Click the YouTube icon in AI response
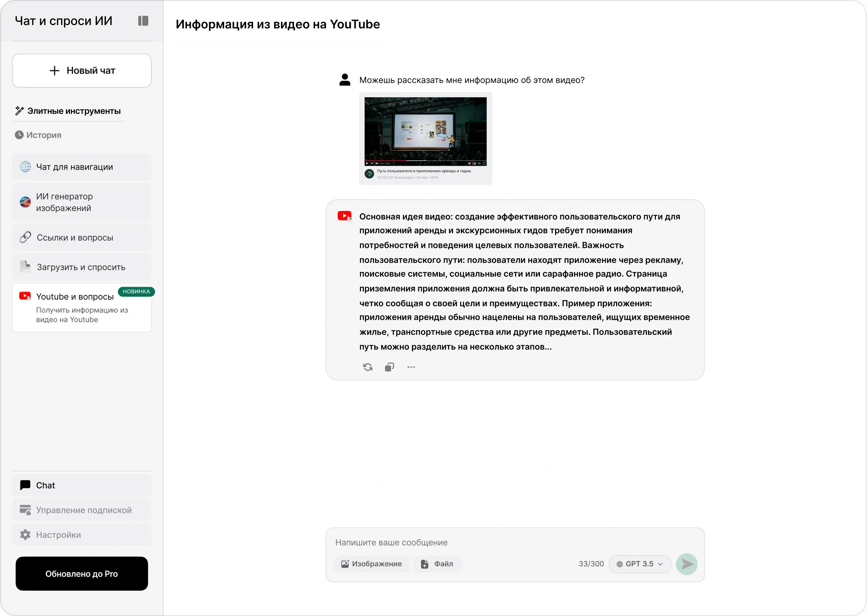The image size is (867, 616). (345, 216)
